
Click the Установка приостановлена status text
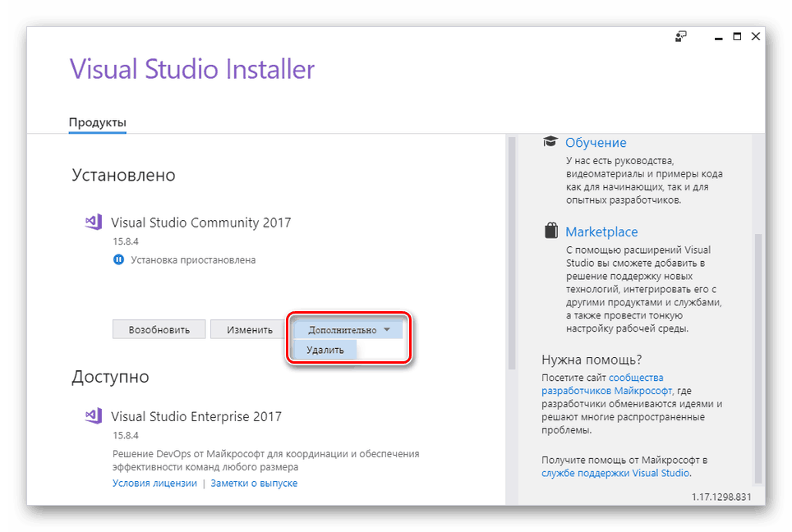pyautogui.click(x=193, y=260)
